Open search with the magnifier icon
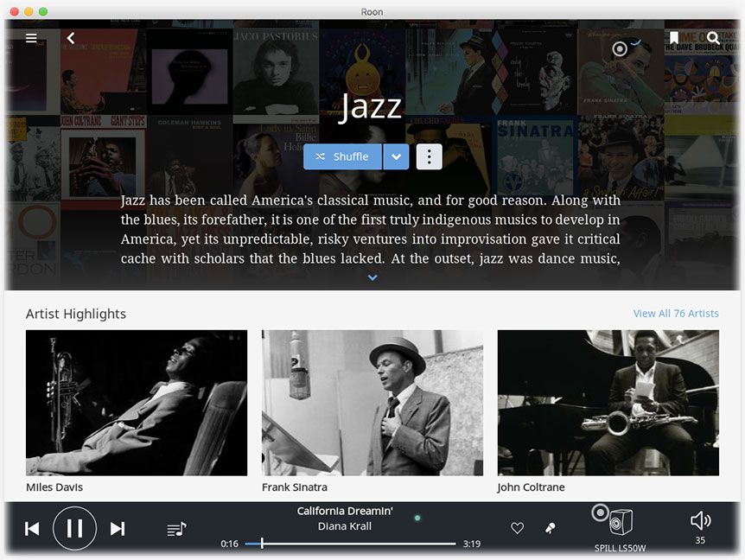The image size is (745, 560). (x=713, y=38)
